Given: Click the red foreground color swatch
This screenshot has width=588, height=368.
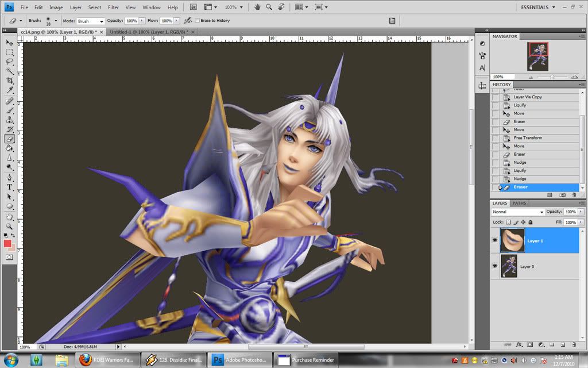Looking at the screenshot, I should click(7, 243).
